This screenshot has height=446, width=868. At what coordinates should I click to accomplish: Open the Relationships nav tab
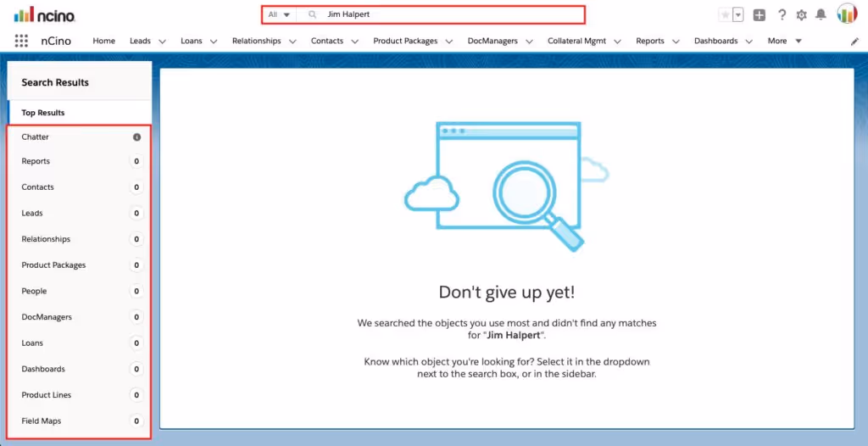pyautogui.click(x=256, y=41)
